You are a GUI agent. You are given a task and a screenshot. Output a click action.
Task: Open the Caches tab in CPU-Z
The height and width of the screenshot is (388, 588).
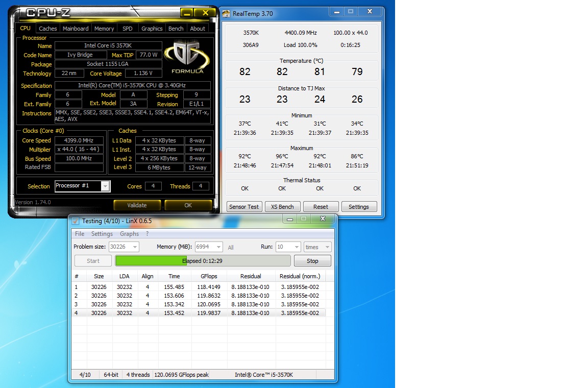[48, 29]
